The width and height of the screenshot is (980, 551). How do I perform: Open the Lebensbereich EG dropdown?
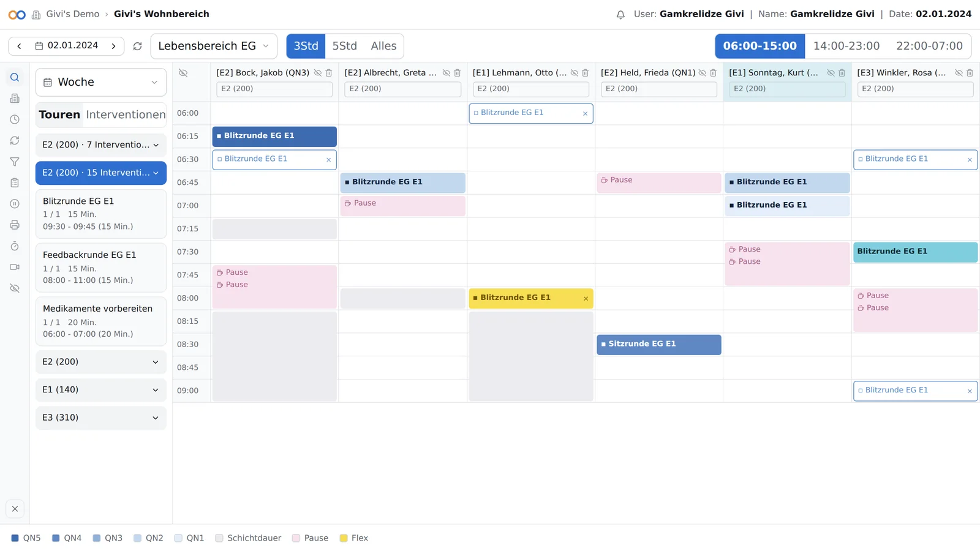tap(214, 46)
